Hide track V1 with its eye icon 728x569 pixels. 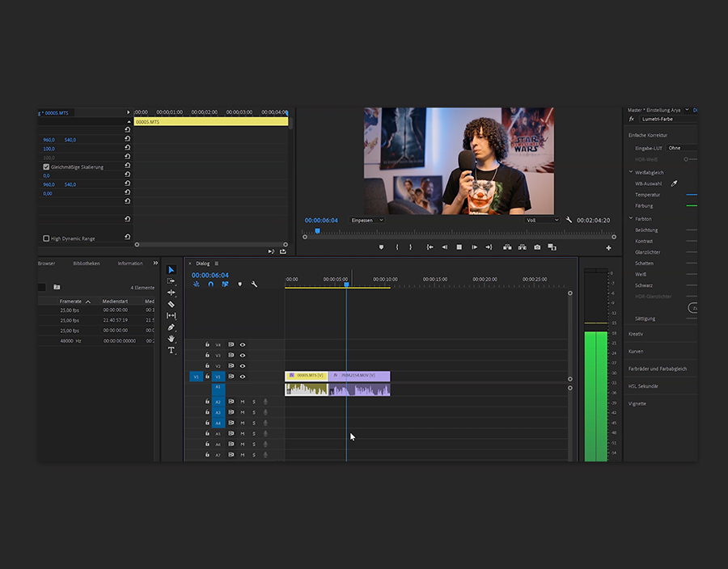(x=243, y=377)
